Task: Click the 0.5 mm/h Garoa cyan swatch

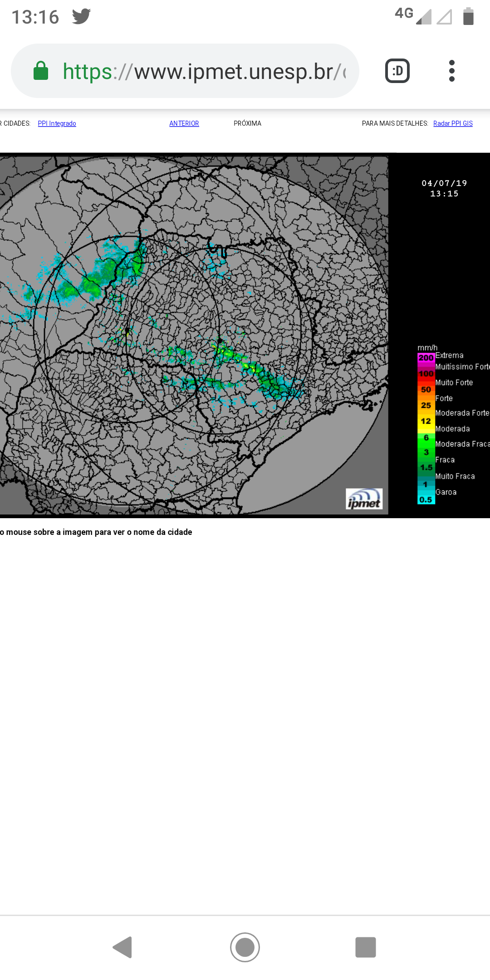Action: click(426, 500)
